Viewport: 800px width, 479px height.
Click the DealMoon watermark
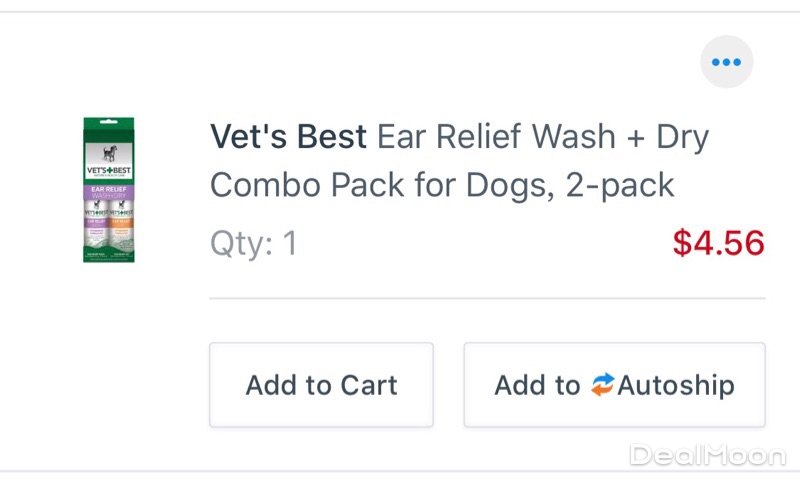[x=707, y=456]
